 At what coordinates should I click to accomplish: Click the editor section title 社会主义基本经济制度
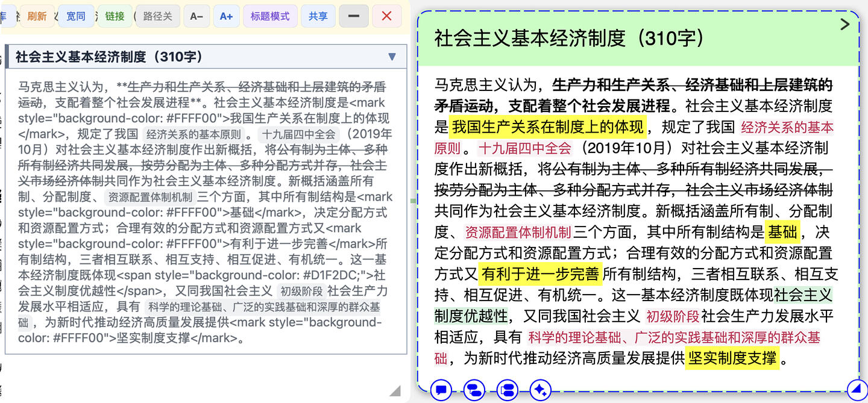[109, 57]
